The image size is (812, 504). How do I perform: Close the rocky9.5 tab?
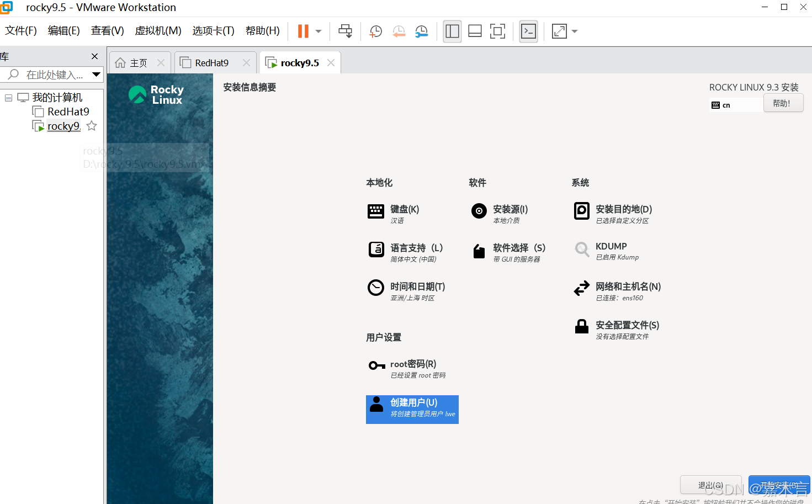point(331,63)
